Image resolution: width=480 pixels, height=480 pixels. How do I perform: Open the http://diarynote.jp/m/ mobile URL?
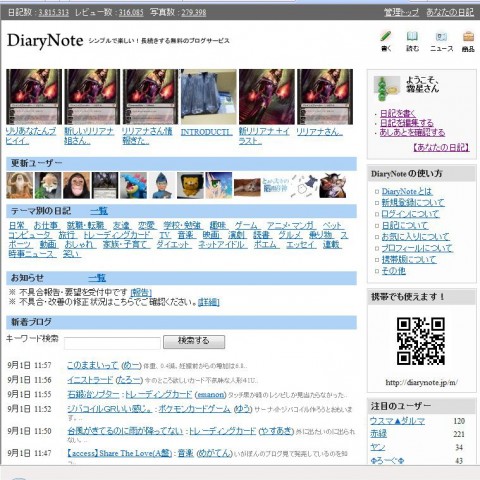[x=421, y=382]
